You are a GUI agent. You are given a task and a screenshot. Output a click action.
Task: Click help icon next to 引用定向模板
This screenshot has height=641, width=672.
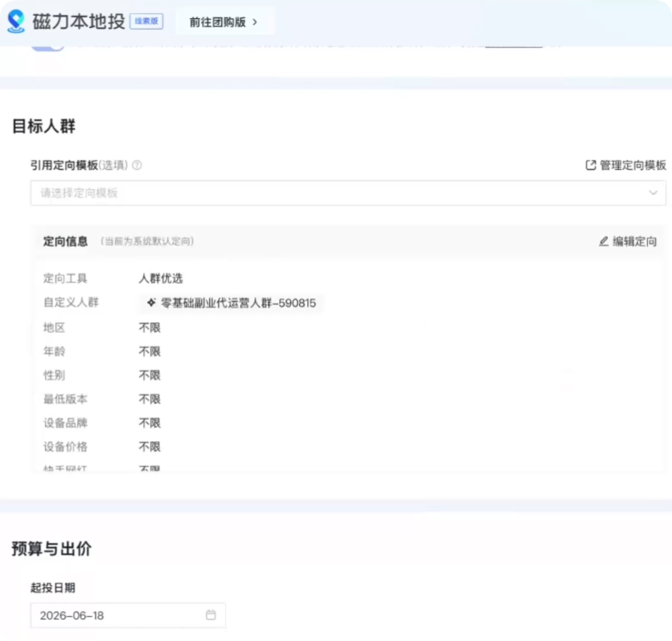[x=137, y=165]
